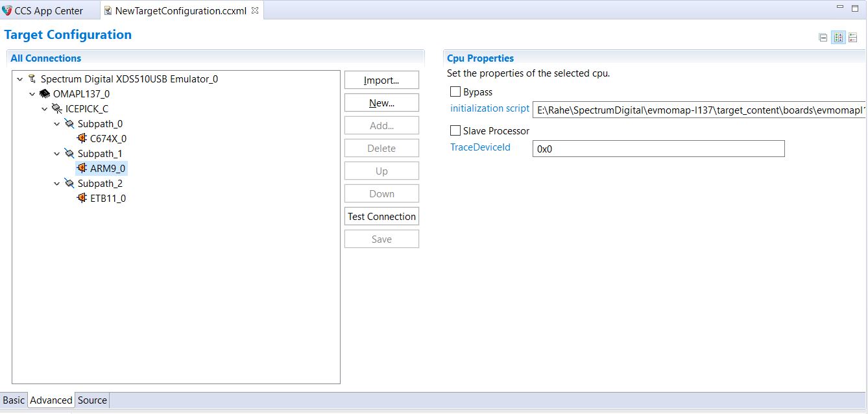868x414 pixels.
Task: Switch to the Source tab
Action: tap(92, 400)
